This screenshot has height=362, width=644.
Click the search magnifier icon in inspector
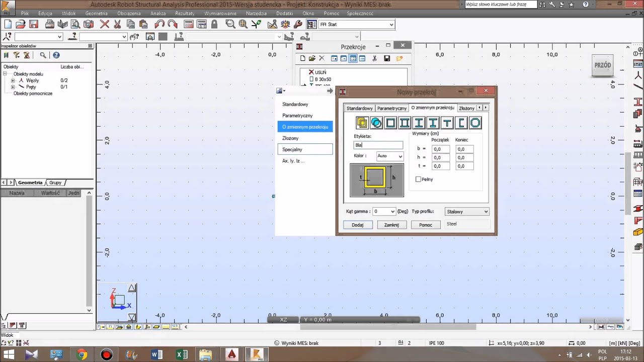pos(43,55)
